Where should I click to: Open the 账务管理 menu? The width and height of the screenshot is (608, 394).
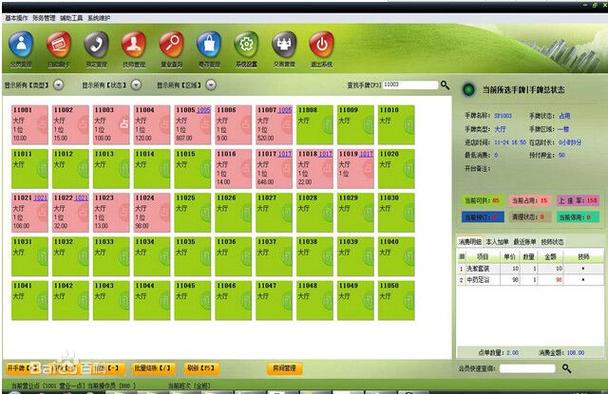click(x=44, y=18)
